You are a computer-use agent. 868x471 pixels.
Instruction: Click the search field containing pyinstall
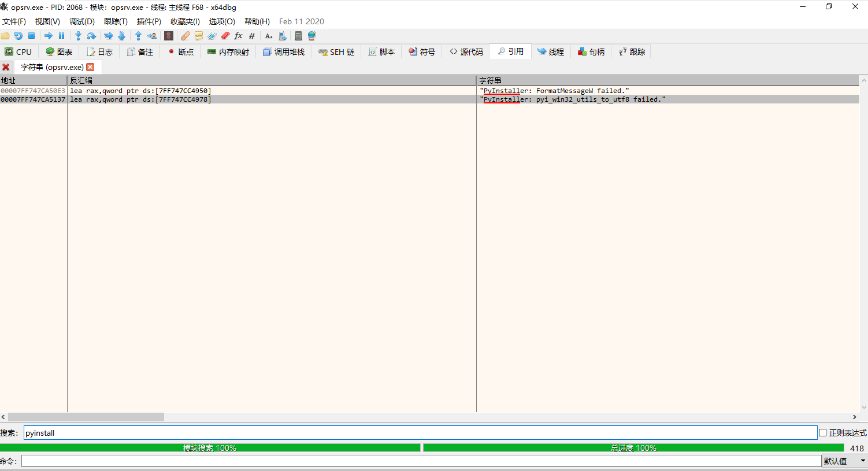(x=420, y=433)
